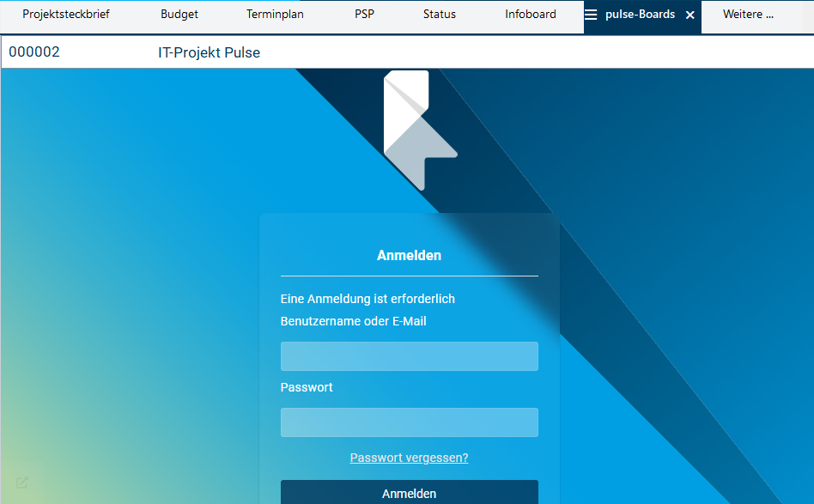
Task: Click into the Passwort input field
Action: click(x=409, y=422)
